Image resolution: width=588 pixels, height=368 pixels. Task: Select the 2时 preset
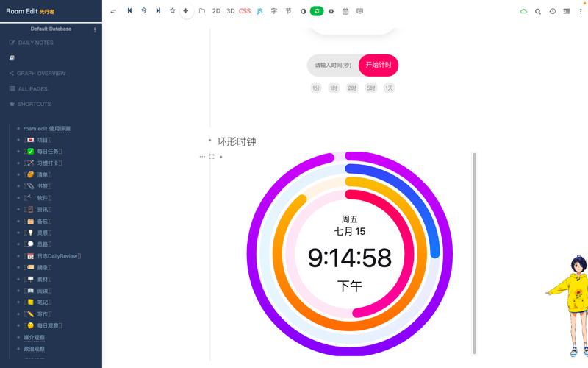[x=352, y=88]
